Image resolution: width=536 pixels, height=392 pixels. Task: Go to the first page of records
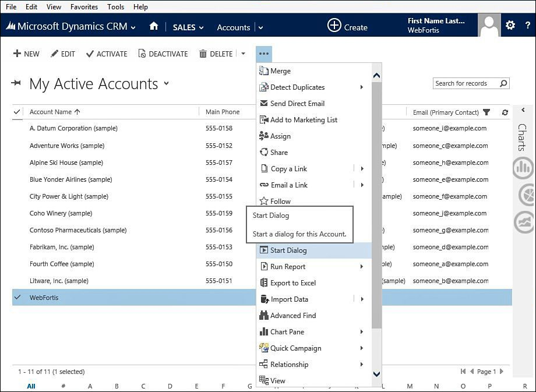coord(463,372)
